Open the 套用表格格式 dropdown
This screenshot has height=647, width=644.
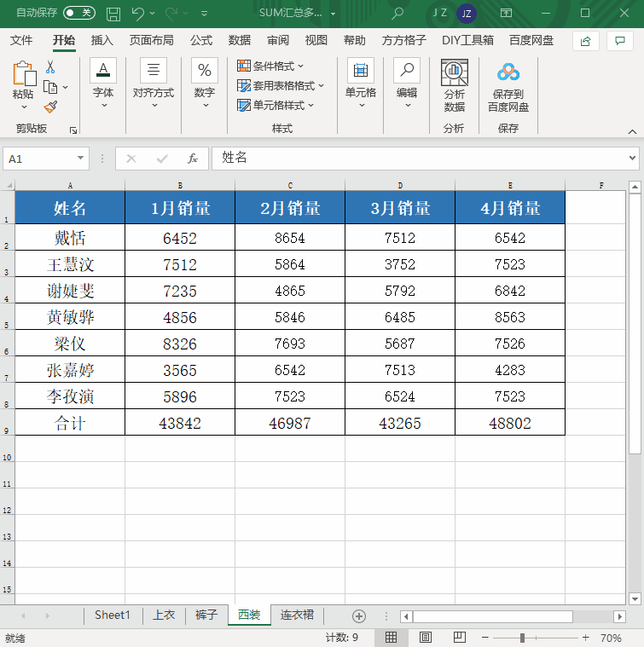(281, 86)
